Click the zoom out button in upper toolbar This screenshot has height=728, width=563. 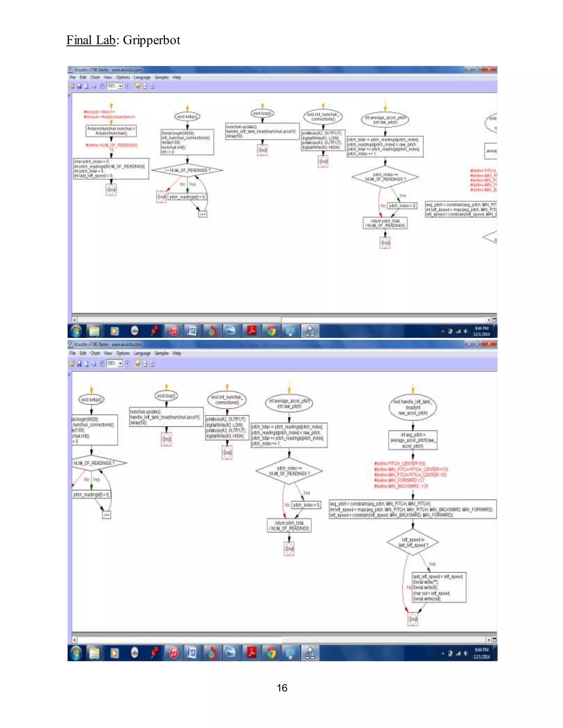click(102, 86)
